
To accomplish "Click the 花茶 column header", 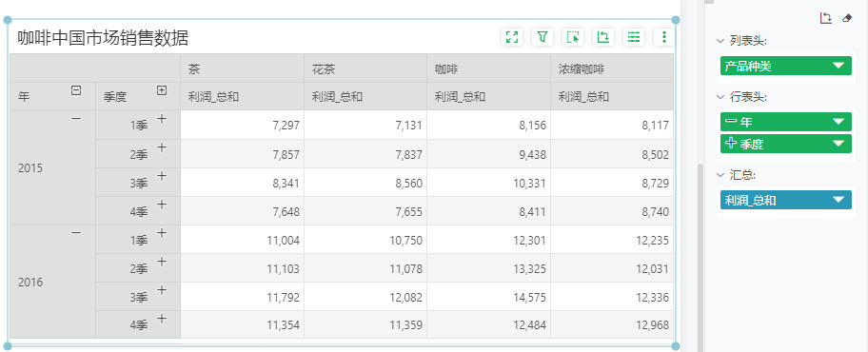I will (365, 68).
